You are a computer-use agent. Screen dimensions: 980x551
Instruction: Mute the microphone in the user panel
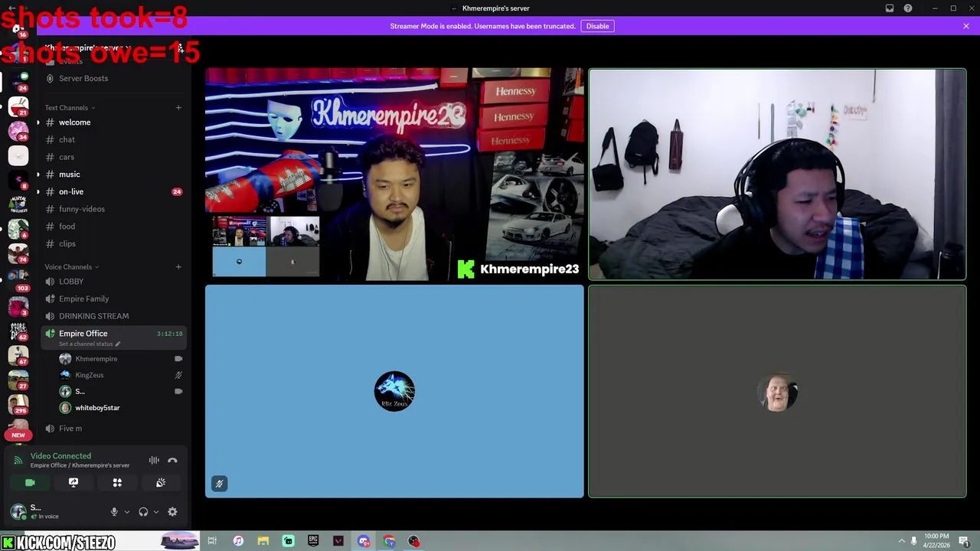click(114, 512)
